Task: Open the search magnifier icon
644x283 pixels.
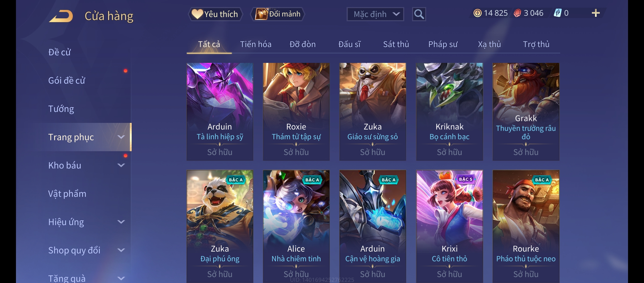Action: coord(419,14)
